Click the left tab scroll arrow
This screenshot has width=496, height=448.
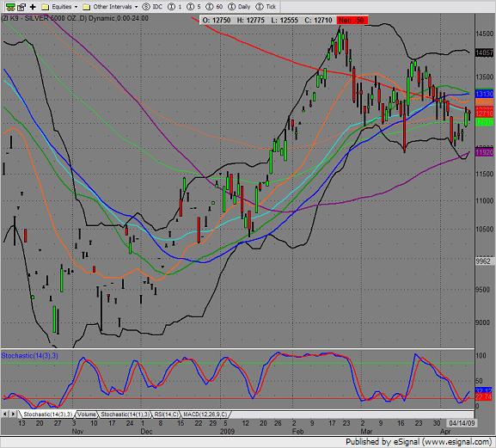click(x=5, y=414)
